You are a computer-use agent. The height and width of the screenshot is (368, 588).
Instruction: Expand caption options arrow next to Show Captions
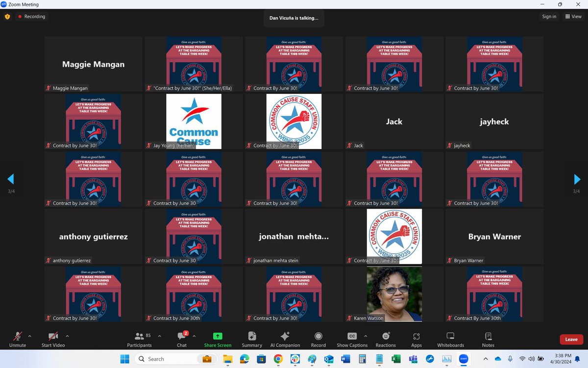click(365, 336)
